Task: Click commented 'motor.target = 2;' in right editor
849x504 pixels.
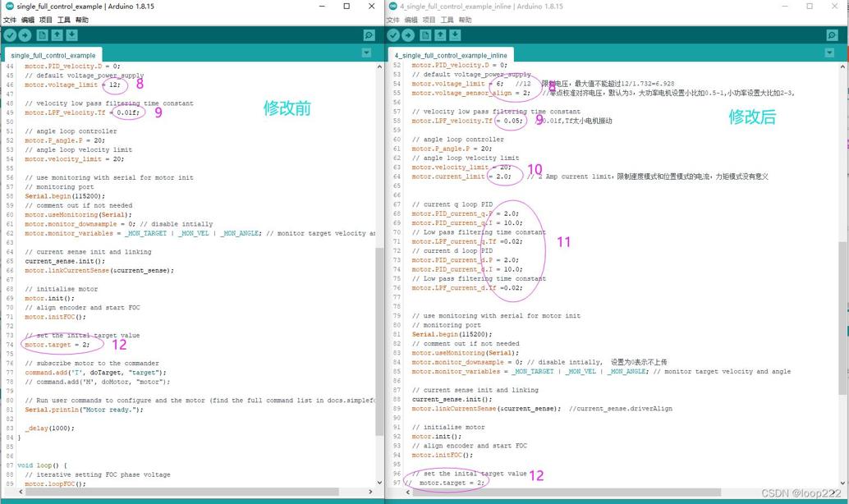Action: (x=444, y=483)
